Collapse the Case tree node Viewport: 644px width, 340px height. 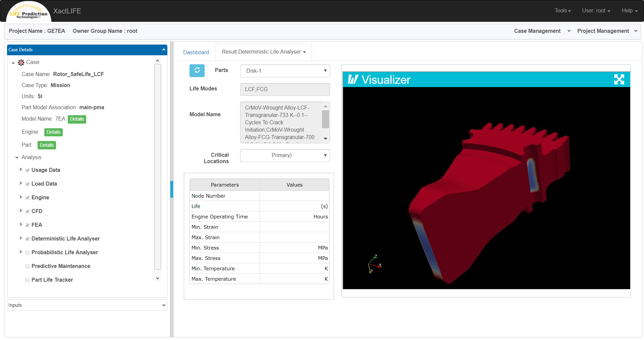(13, 63)
